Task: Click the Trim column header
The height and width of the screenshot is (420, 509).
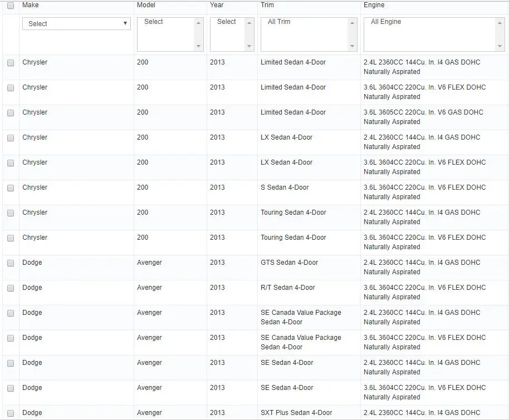Action: click(267, 5)
